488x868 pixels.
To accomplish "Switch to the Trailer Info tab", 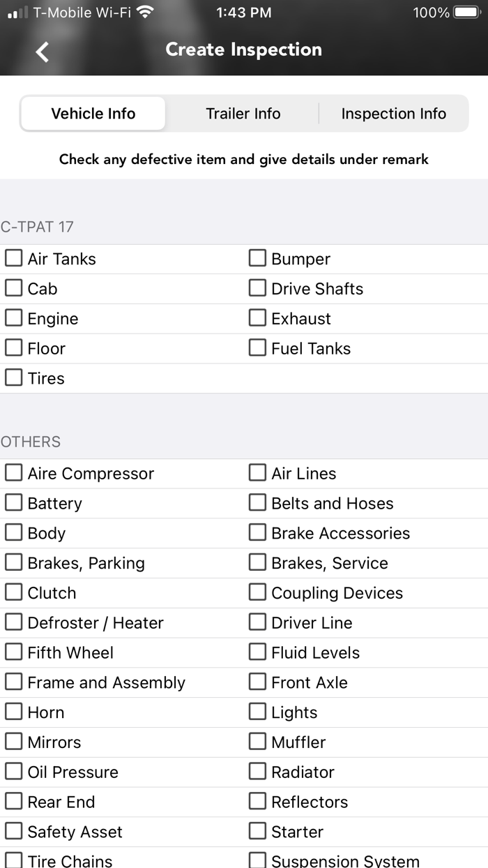I will tap(243, 113).
